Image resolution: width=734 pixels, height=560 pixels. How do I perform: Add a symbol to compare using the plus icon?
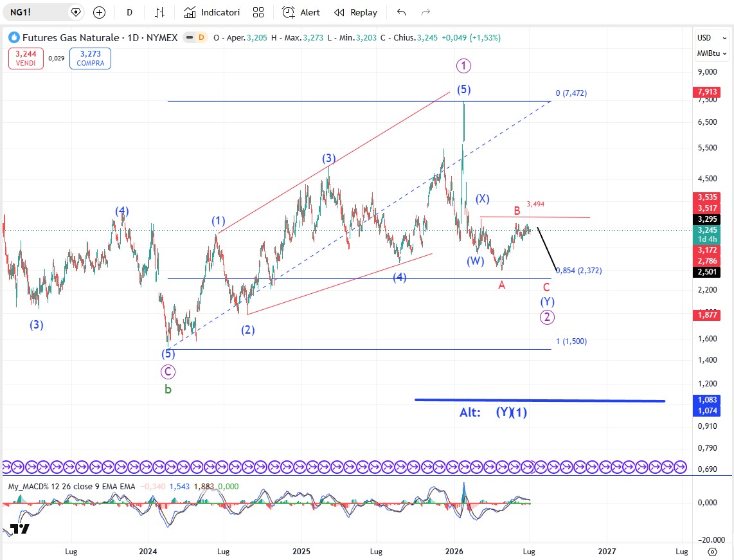click(99, 13)
